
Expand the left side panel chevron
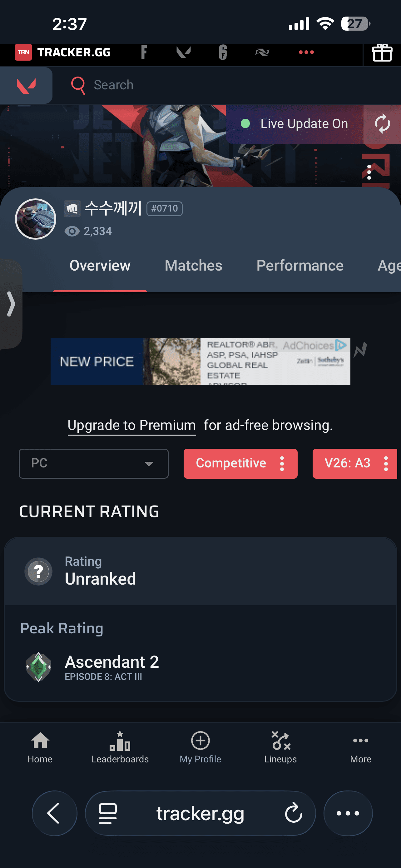pos(11,304)
